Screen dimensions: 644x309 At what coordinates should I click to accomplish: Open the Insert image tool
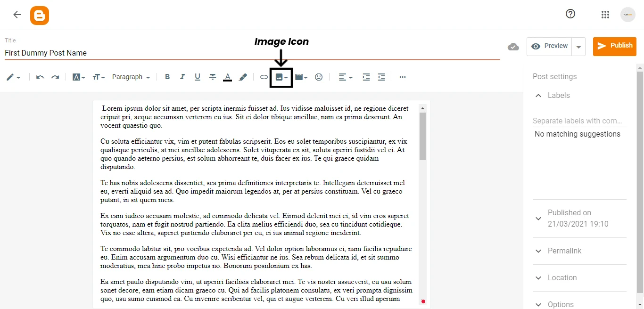click(x=280, y=77)
